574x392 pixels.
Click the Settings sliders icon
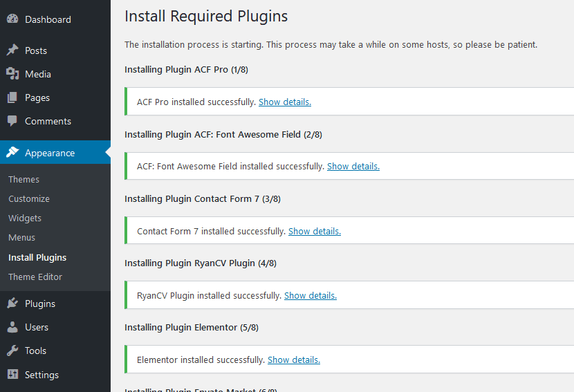coord(12,374)
